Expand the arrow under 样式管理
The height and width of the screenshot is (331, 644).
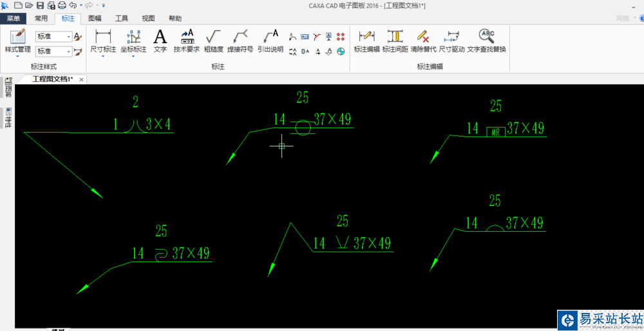click(x=17, y=56)
